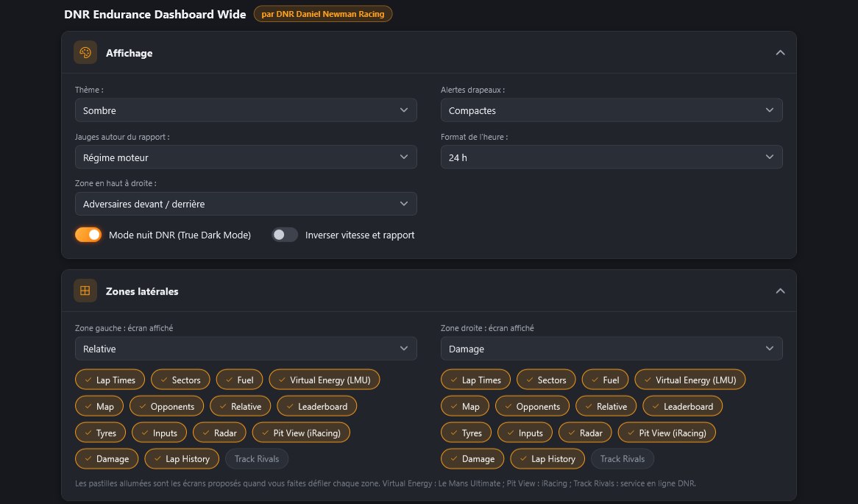Open the Jauges autour du rapport dropdown

click(246, 157)
